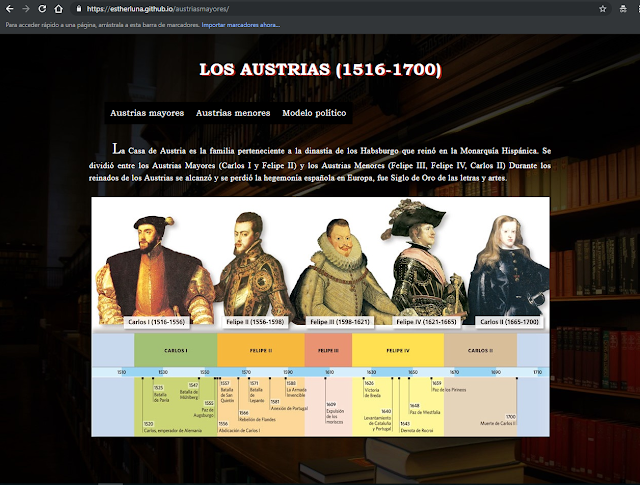Screen dimensions: 640x485
Task: Click label 'Felipe II (1556-1598)'
Action: point(255,322)
